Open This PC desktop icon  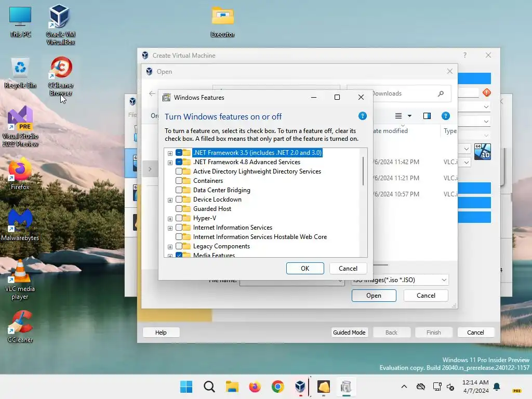[x=20, y=22]
